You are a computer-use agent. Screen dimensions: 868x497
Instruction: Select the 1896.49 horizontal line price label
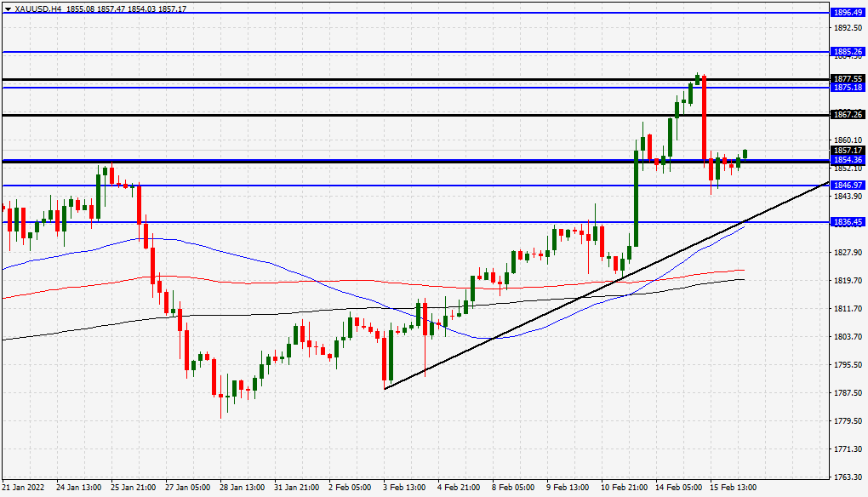848,12
